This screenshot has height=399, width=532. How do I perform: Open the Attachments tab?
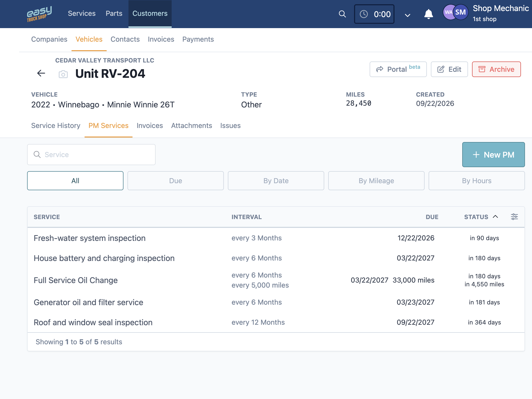tap(192, 126)
